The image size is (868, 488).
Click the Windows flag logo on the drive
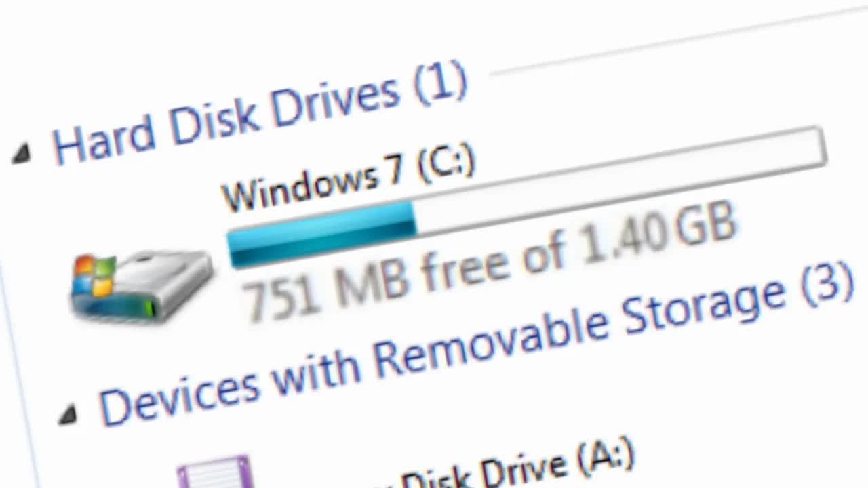tap(94, 276)
